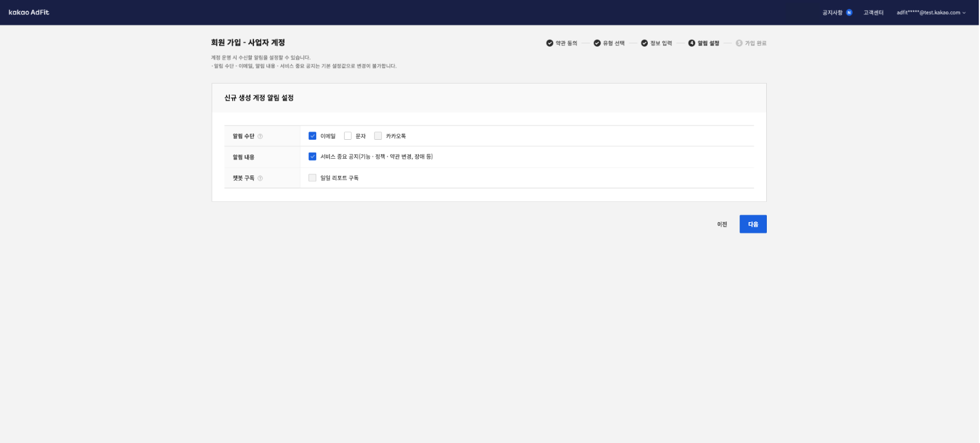Click the blue N badge beside 공지사항
980x443 pixels.
pos(849,12)
